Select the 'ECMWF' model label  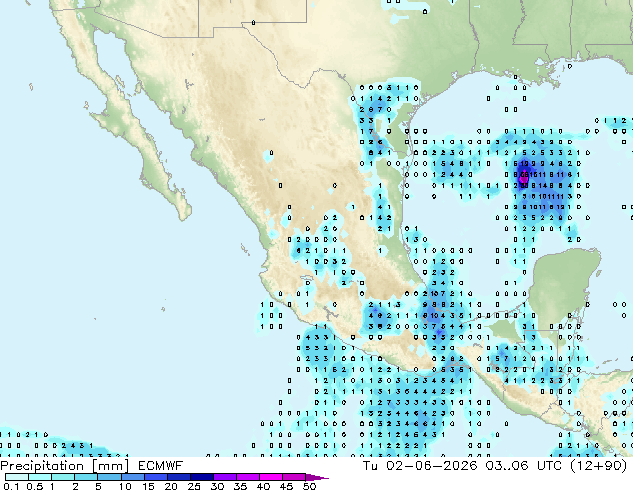click(161, 466)
